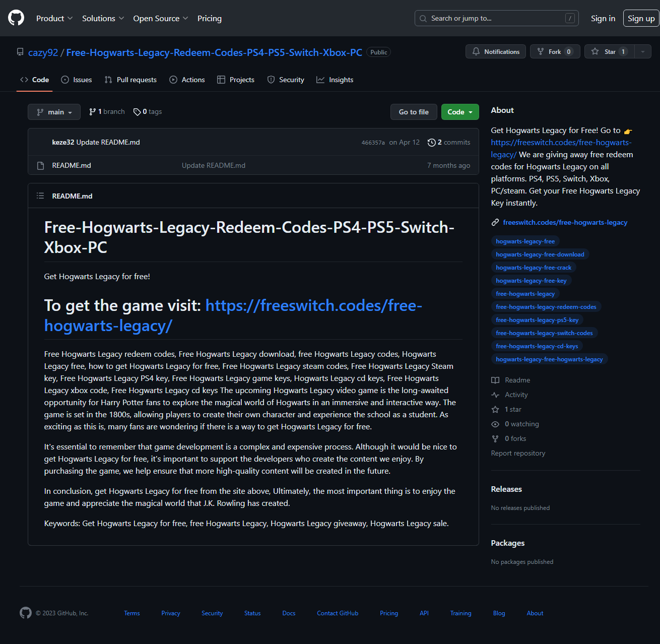Open the Projects tab
The width and height of the screenshot is (660, 644).
coord(236,80)
